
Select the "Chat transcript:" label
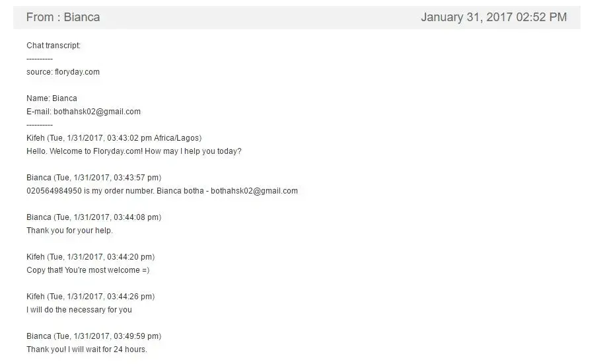pos(54,46)
